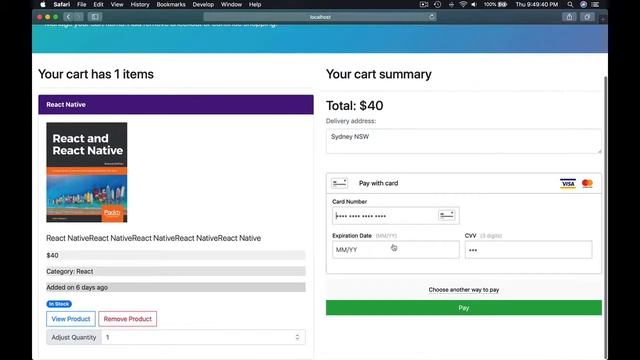The image size is (640, 360).
Task: Click the React and React Native book cover
Action: point(87,172)
